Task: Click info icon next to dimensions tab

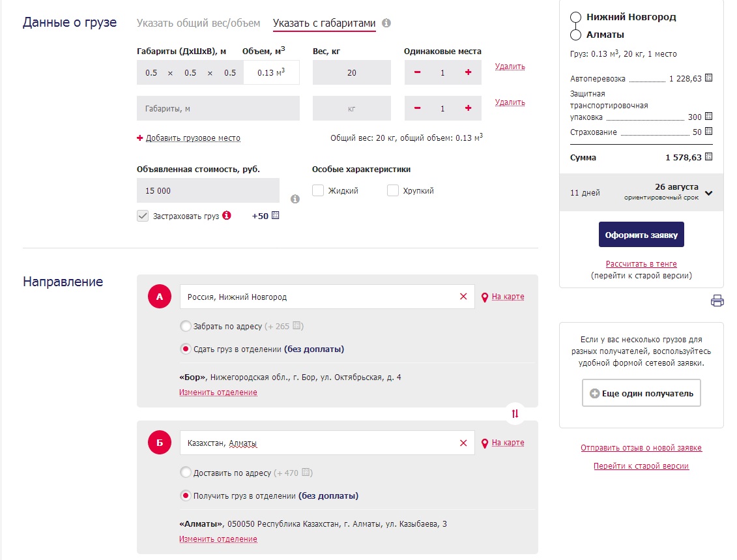Action: tap(386, 23)
